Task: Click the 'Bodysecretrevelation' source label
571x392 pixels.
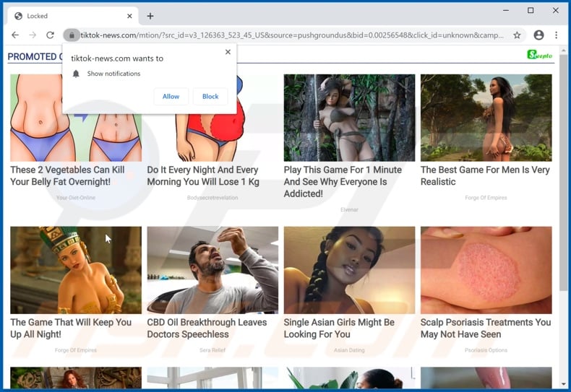Action: tap(212, 198)
